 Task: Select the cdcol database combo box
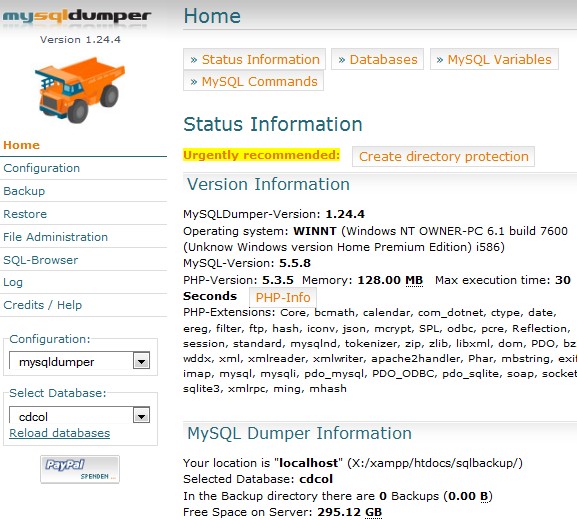coord(79,415)
